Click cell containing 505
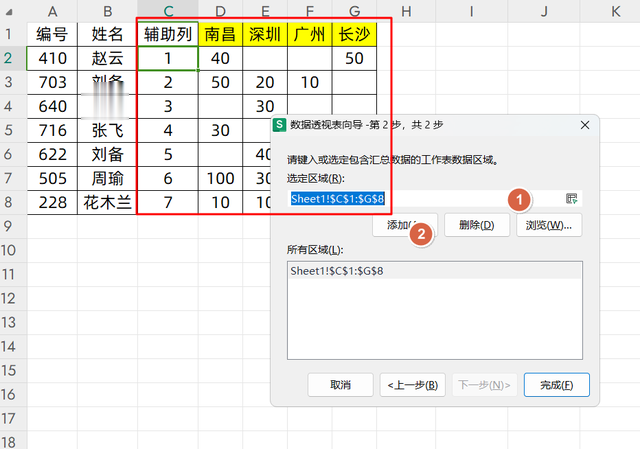 [x=52, y=178]
